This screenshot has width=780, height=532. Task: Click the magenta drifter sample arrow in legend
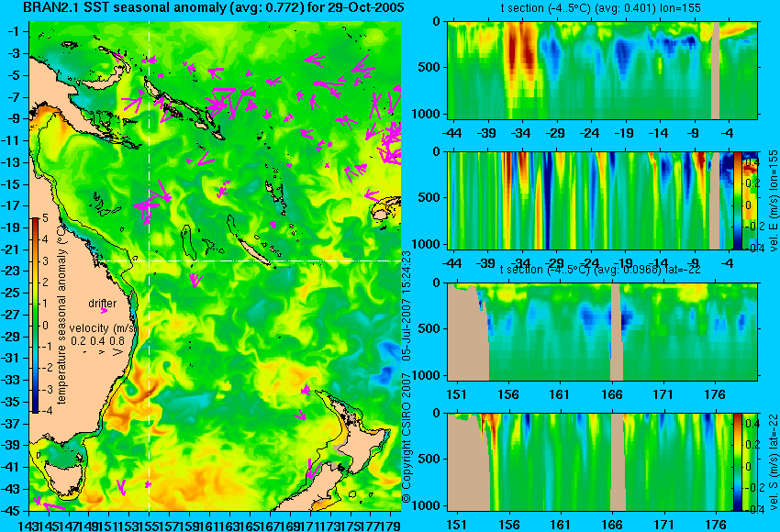pyautogui.click(x=104, y=311)
